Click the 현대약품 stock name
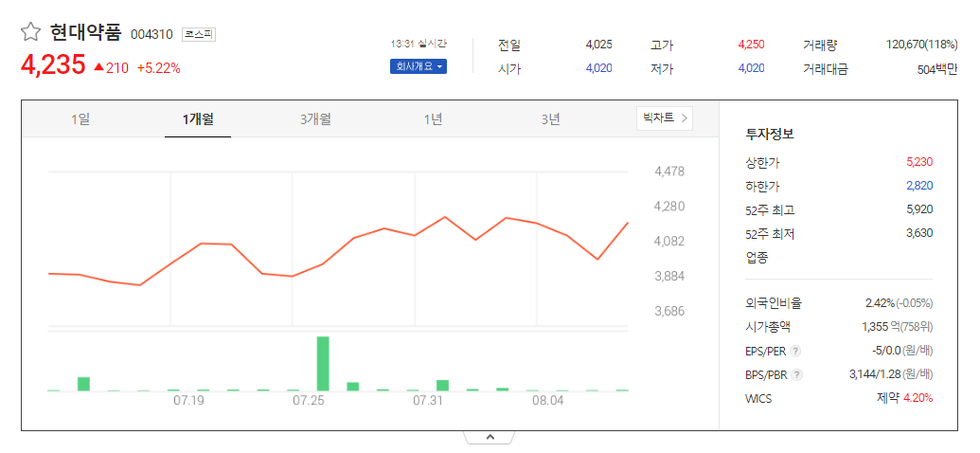Screen dimensions: 980x453 pyautogui.click(x=85, y=32)
